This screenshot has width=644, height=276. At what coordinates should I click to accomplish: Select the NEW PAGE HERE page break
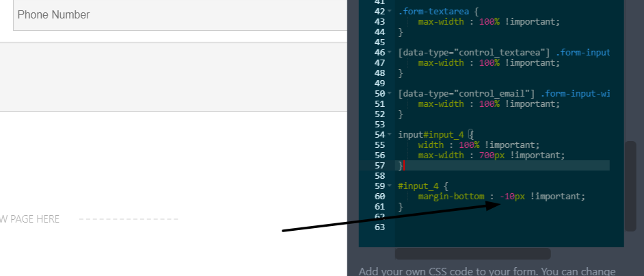pyautogui.click(x=31, y=219)
